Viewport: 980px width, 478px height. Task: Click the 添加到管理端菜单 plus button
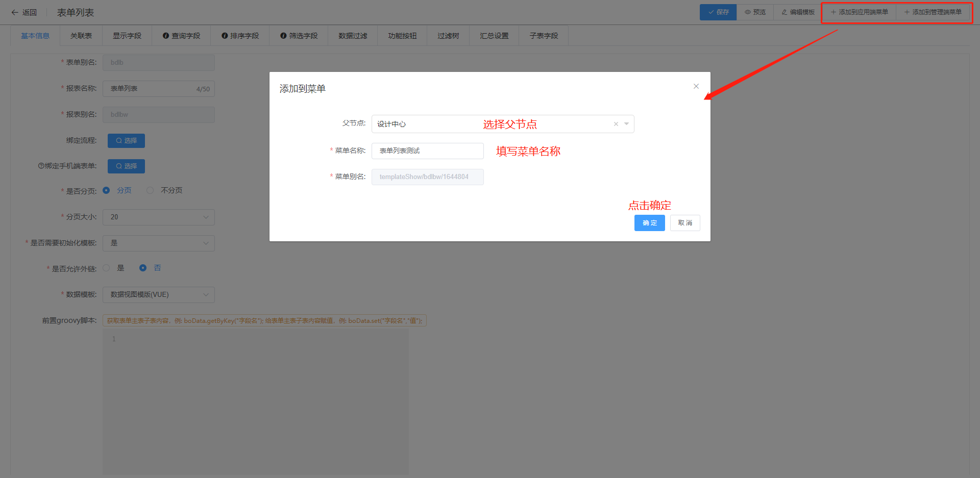(933, 12)
